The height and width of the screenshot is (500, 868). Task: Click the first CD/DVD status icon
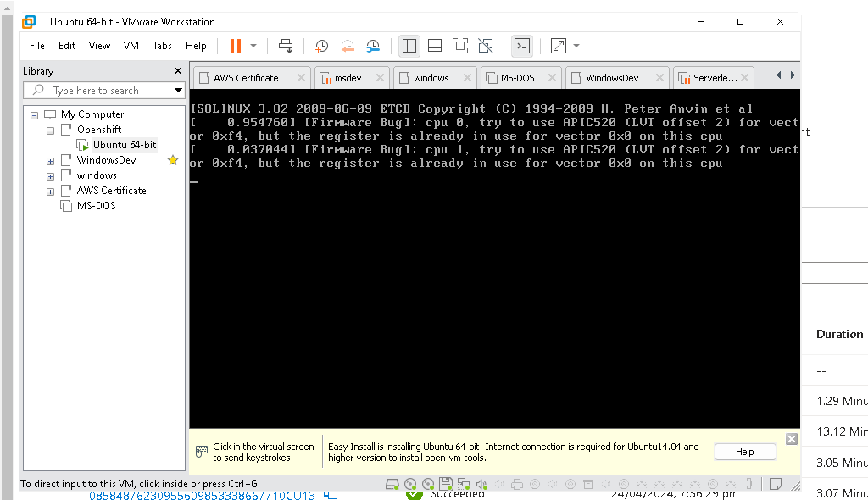(x=410, y=485)
